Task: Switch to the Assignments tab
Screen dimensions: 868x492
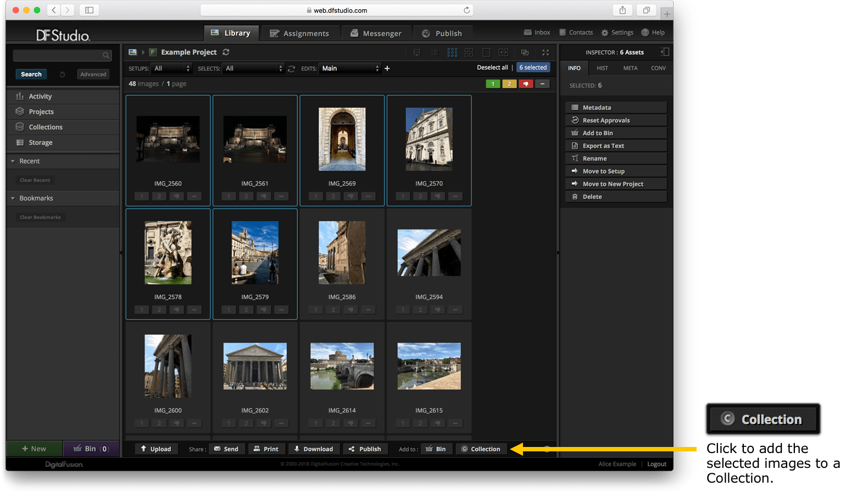Action: pyautogui.click(x=299, y=33)
